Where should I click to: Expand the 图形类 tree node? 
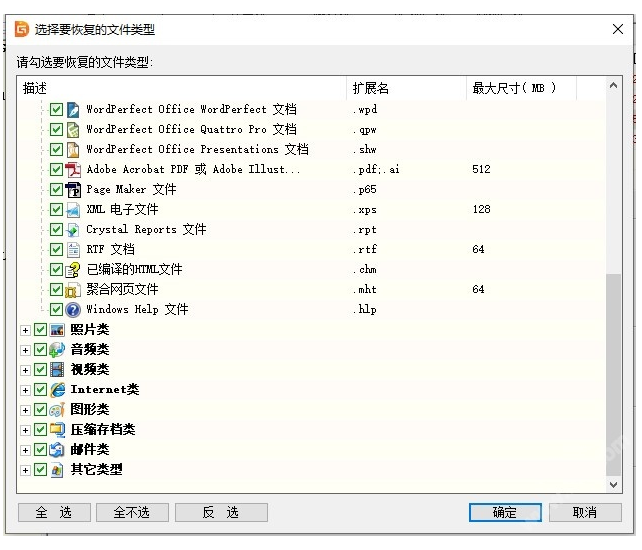[25, 410]
